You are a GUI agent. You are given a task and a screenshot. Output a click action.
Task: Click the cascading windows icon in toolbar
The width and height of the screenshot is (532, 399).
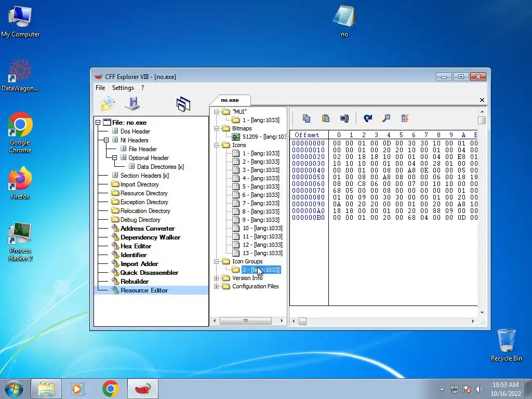[183, 104]
